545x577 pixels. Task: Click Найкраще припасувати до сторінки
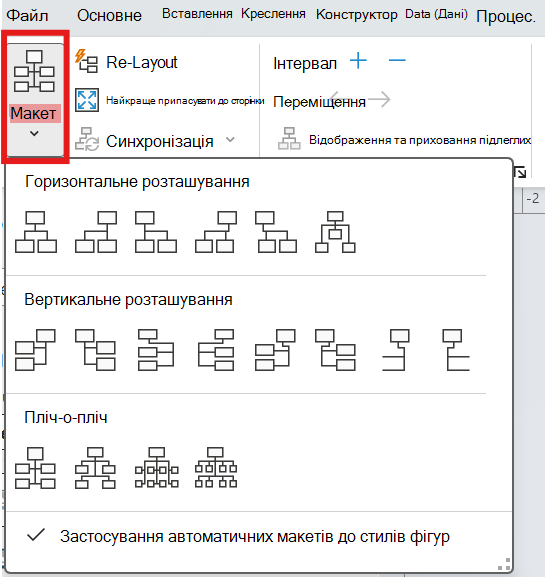(x=185, y=100)
